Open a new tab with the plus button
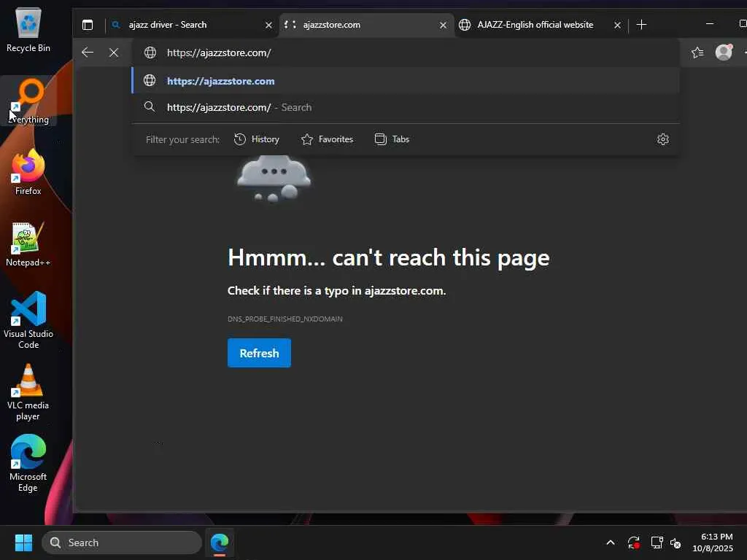Viewport: 747px width, 560px height. [x=641, y=25]
